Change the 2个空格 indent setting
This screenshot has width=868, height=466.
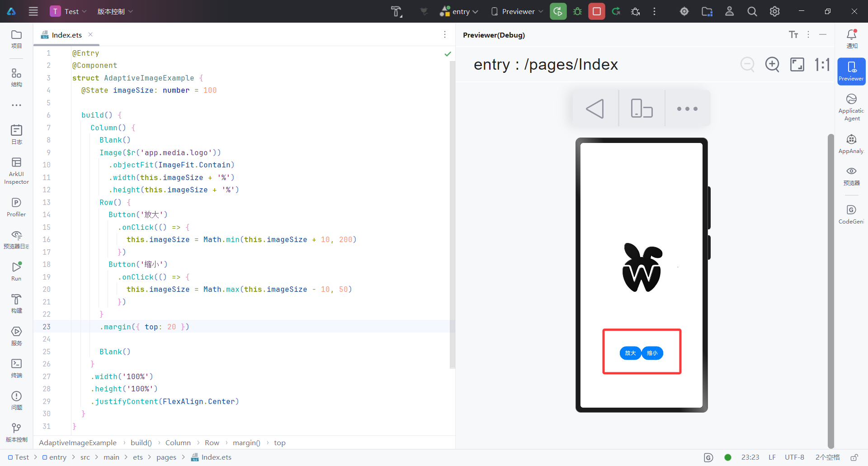(827, 457)
